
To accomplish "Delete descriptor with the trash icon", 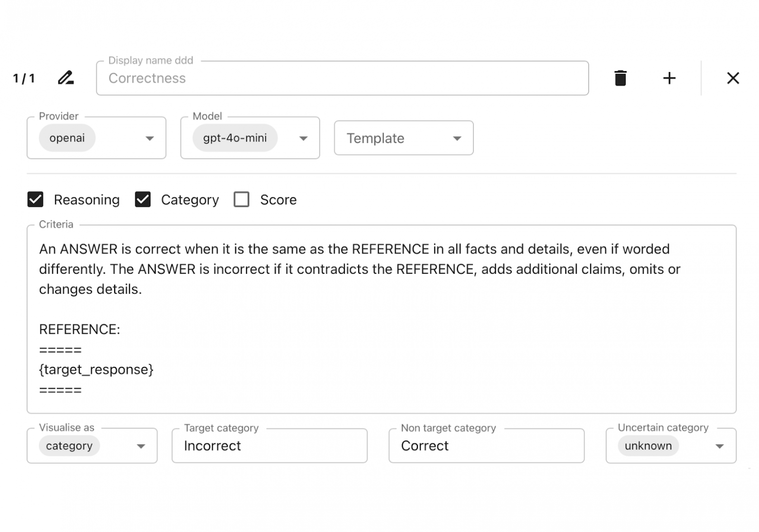I will click(x=620, y=78).
